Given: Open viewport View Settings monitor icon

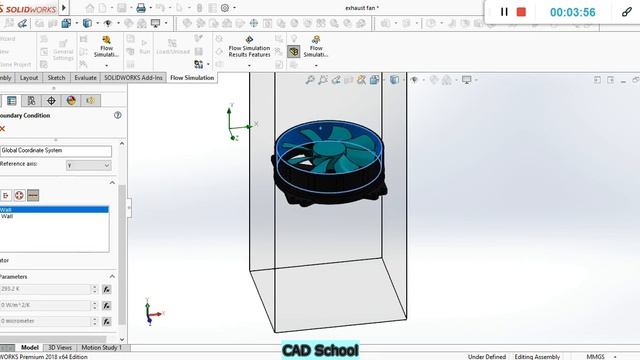Looking at the screenshot, I should (x=467, y=80).
